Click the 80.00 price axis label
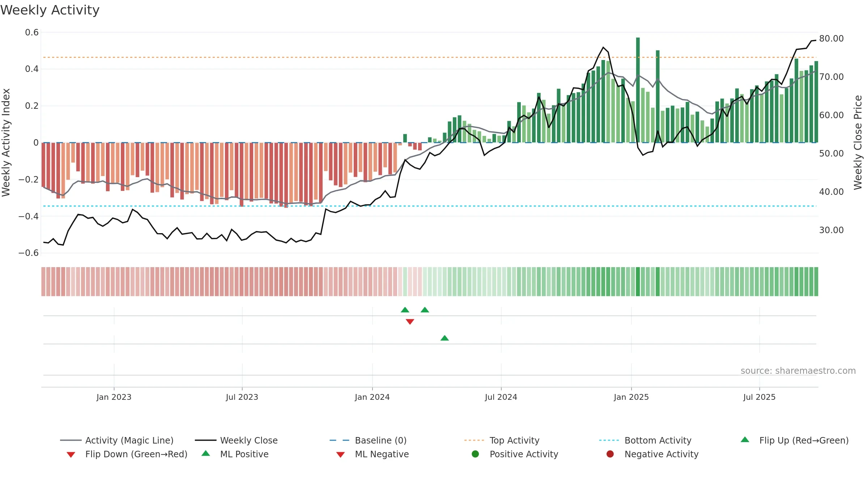 pyautogui.click(x=831, y=39)
